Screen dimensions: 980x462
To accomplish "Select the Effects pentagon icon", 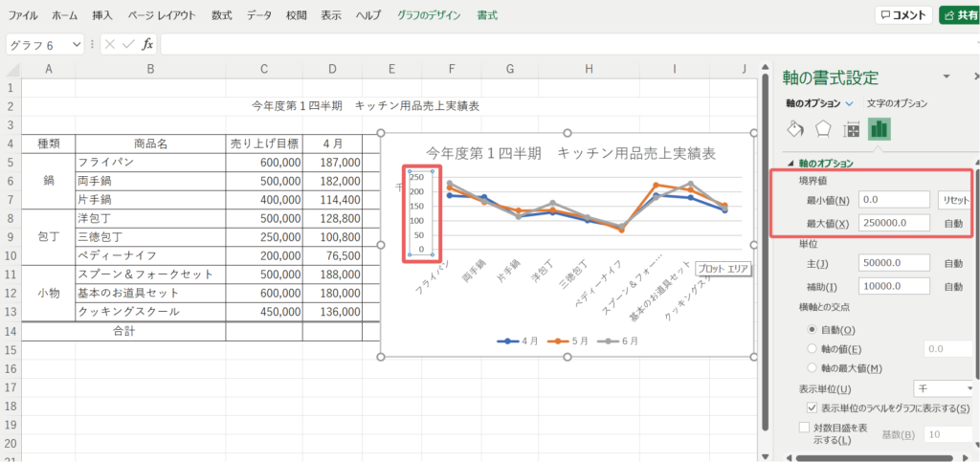I will tap(822, 129).
